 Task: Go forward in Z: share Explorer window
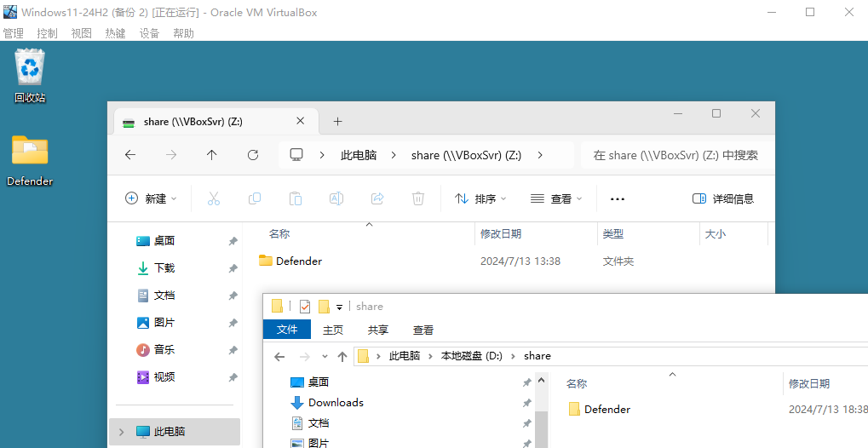click(x=171, y=155)
